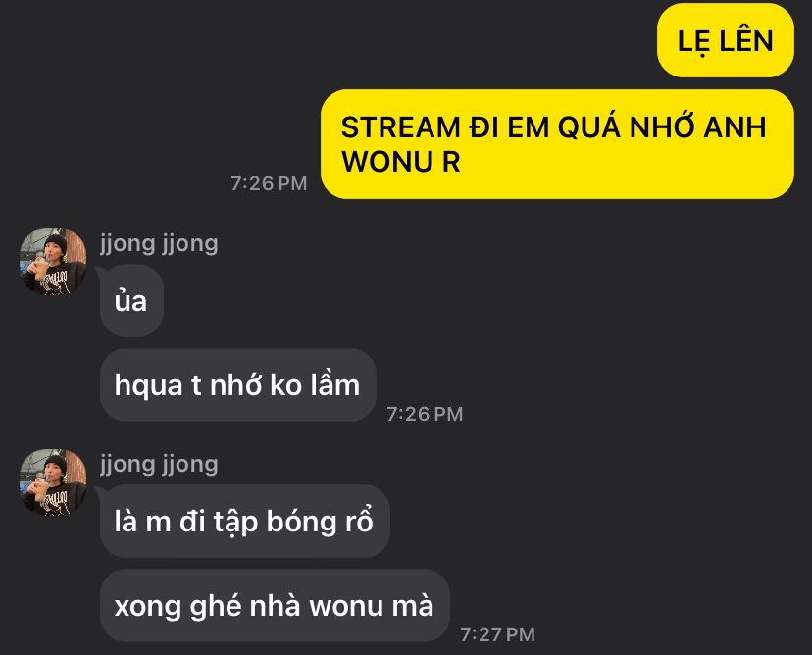Tap the 'là m đi tập bóng rổ' message
The image size is (812, 655).
tap(244, 521)
